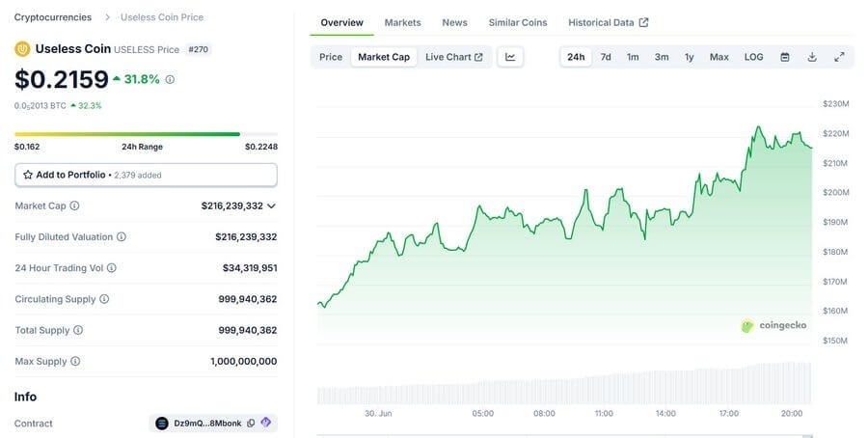Click the 24h Range progress bar
This screenshot has height=438, width=868.
pos(146,134)
